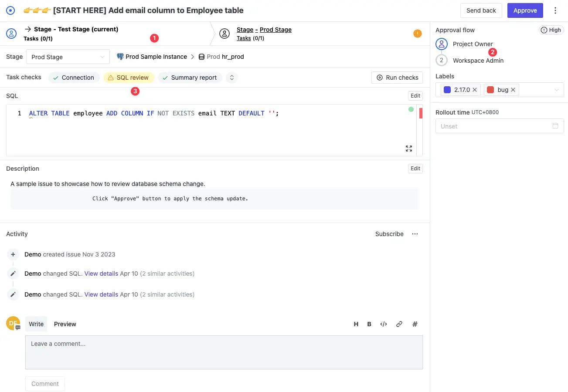Viewport: 568px width, 392px height.
Task: Toggle bold formatting in comment editor
Action: pos(369,324)
